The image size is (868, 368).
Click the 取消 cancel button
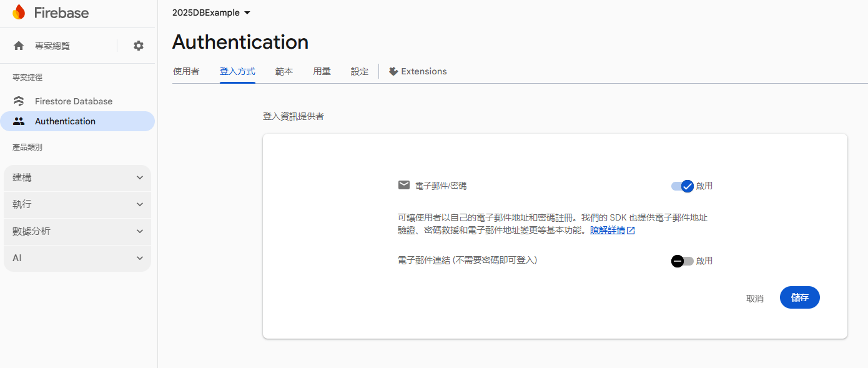tap(755, 299)
